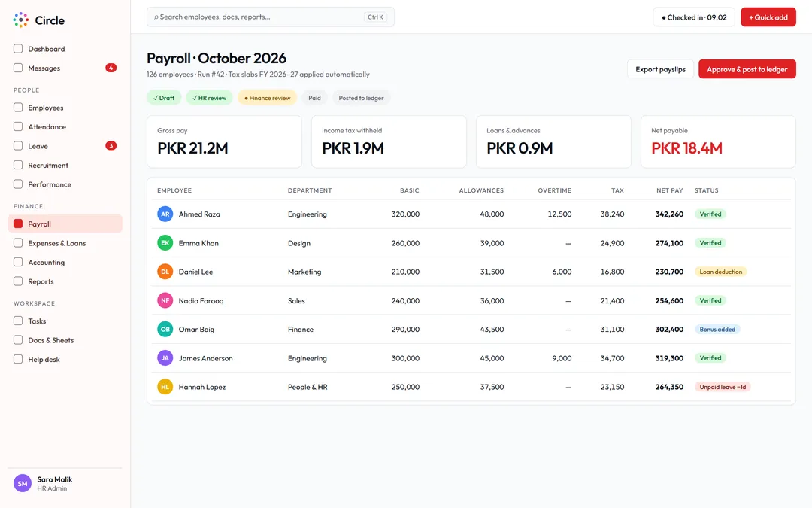Viewport: 812px width, 508px height.
Task: Click Ahmed Raza's AR avatar
Action: click(x=165, y=214)
